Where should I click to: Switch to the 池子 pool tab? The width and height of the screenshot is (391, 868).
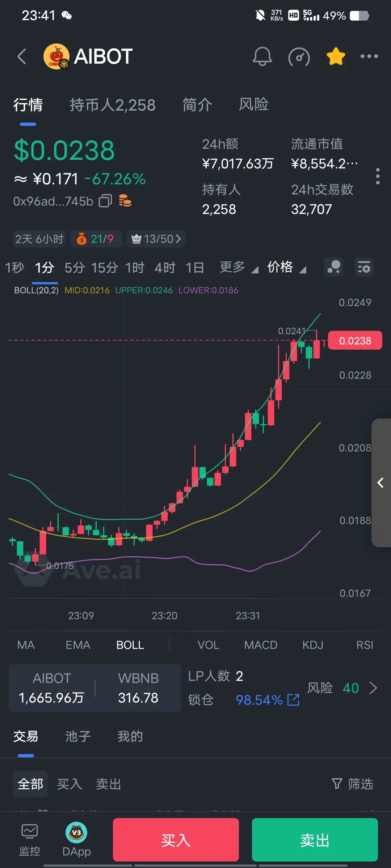(78, 736)
